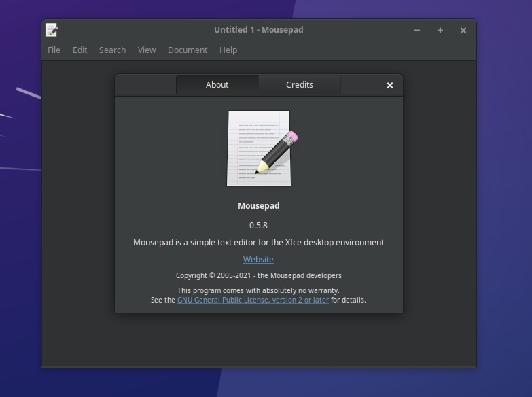Minimize the Mousepad window
This screenshot has width=532, height=397.
coord(417,30)
